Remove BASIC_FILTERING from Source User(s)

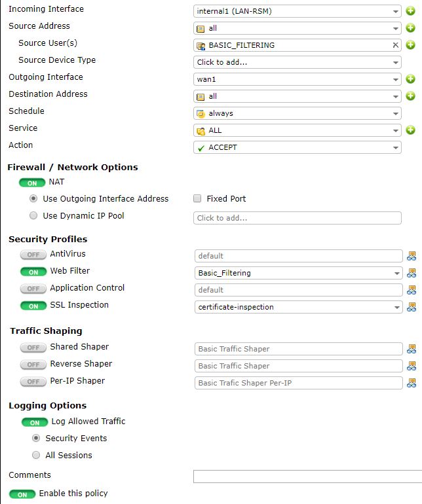click(396, 45)
